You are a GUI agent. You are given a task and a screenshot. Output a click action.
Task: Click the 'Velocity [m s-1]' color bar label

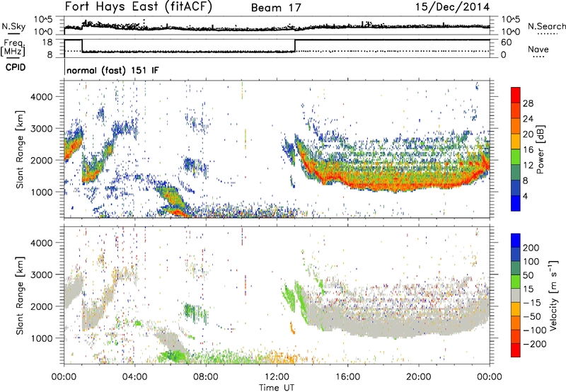point(554,295)
